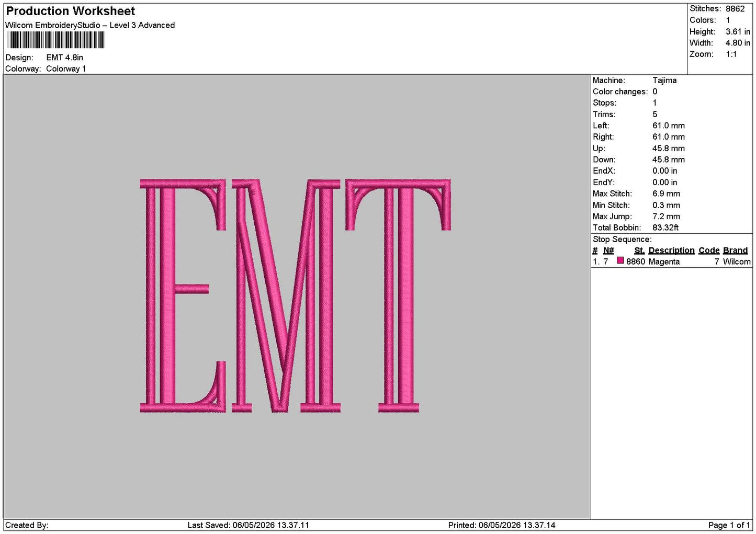Click the Left value 61.0 mm
The height and width of the screenshot is (534, 756).
click(668, 126)
